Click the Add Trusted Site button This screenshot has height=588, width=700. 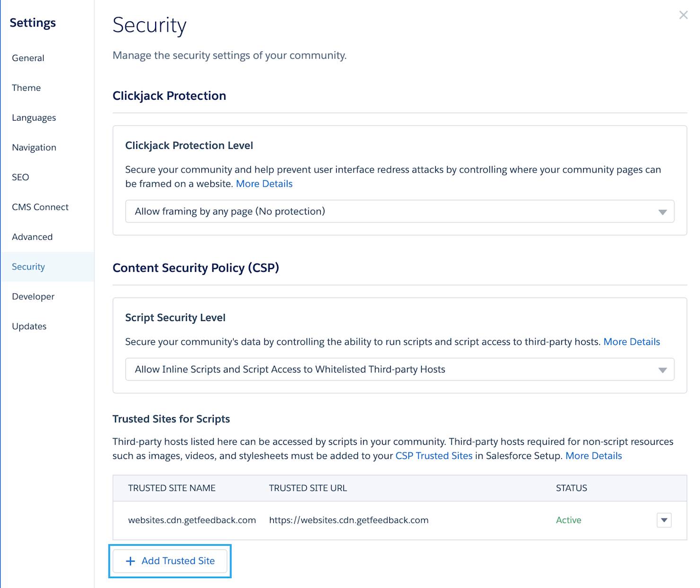(170, 561)
